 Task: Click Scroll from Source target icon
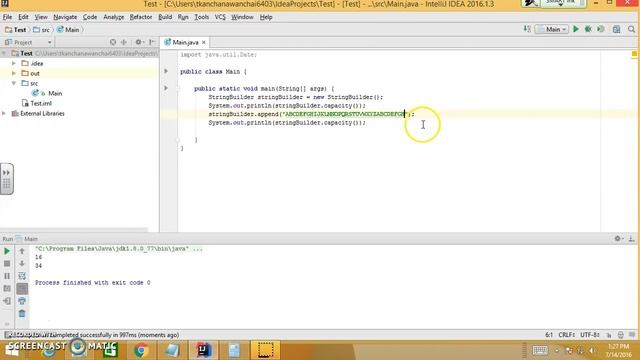[113, 42]
